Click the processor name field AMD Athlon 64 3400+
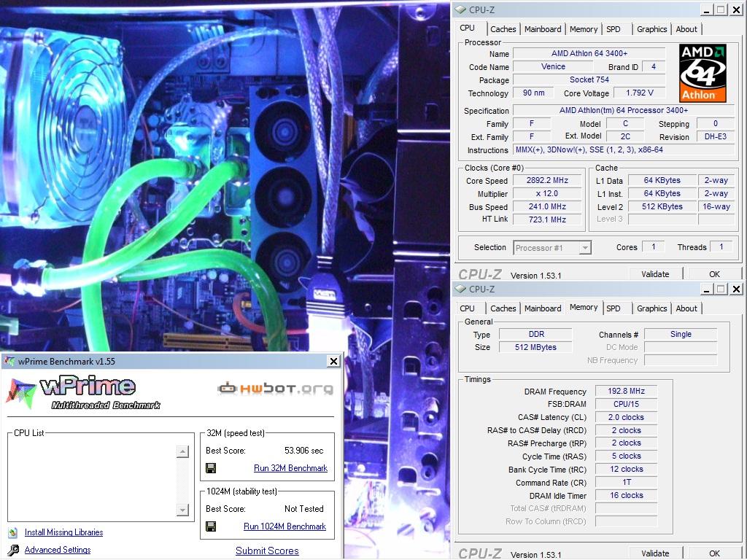This screenshot has height=560, width=747. point(589,54)
